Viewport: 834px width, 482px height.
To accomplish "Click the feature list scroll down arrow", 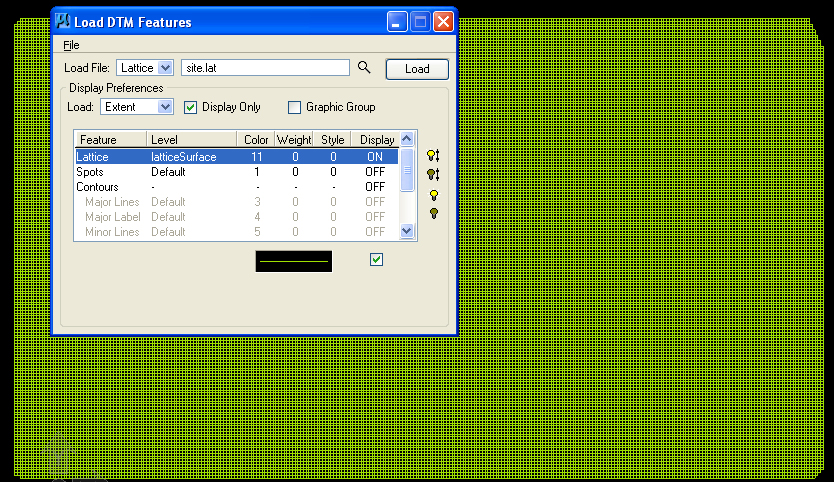I will pos(407,231).
